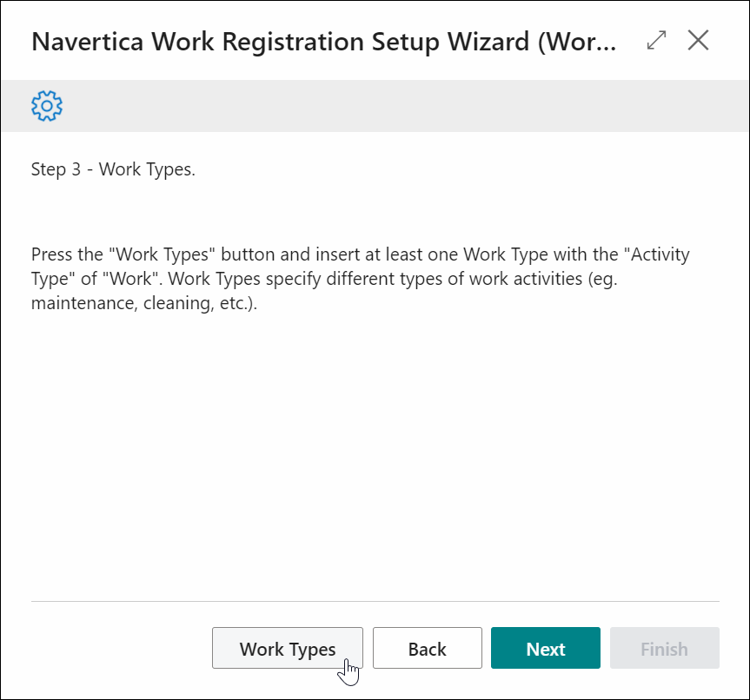Click the 'Step 3 - Work Types.' label
Screen dimensions: 750x700
113,169
